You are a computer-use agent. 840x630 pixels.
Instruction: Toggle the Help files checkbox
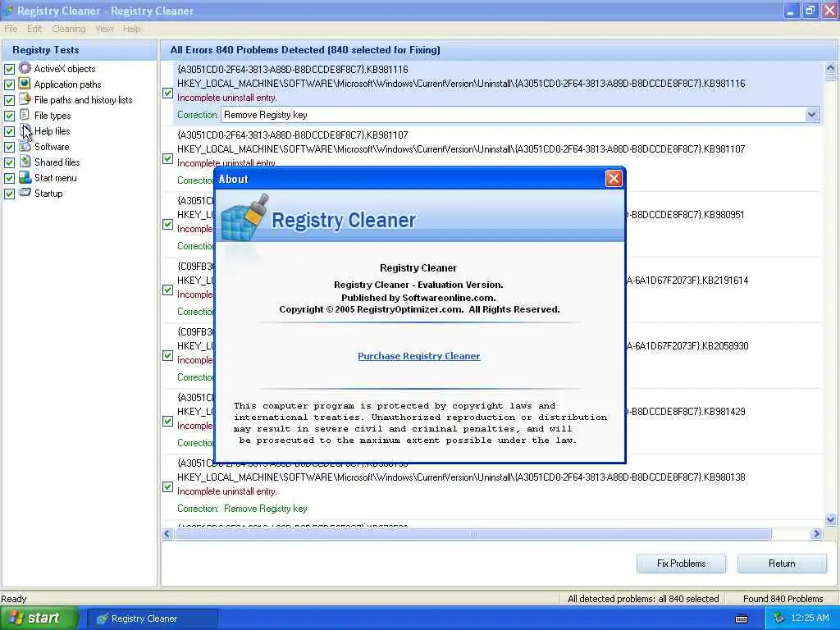coord(10,130)
